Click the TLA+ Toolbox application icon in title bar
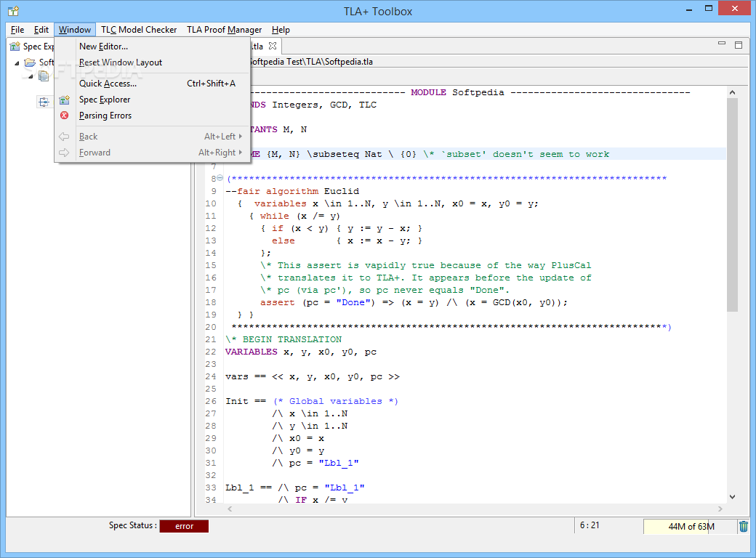Viewport: 756px width, 558px height. click(14, 11)
